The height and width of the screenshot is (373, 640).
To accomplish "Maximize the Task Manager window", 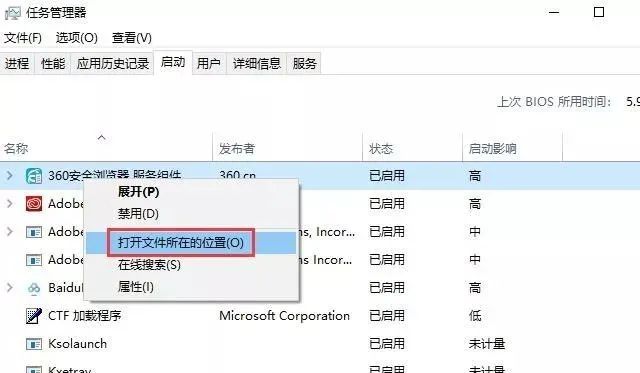I will (x=599, y=12).
